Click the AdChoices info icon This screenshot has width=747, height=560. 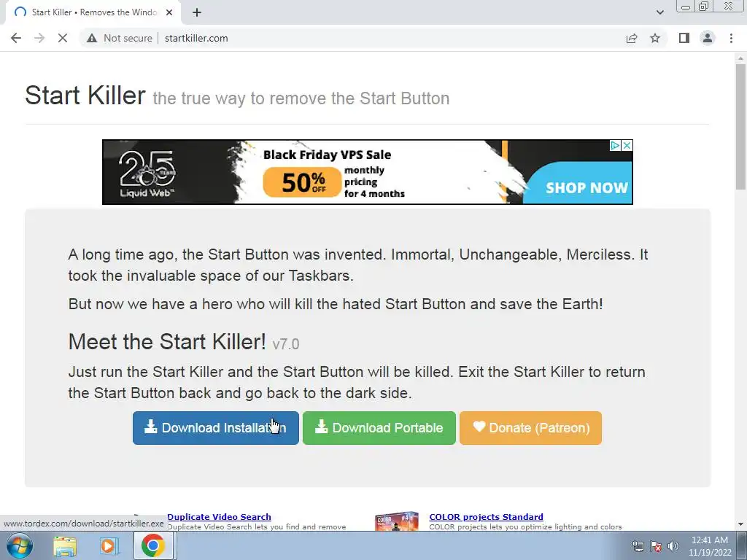616,145
